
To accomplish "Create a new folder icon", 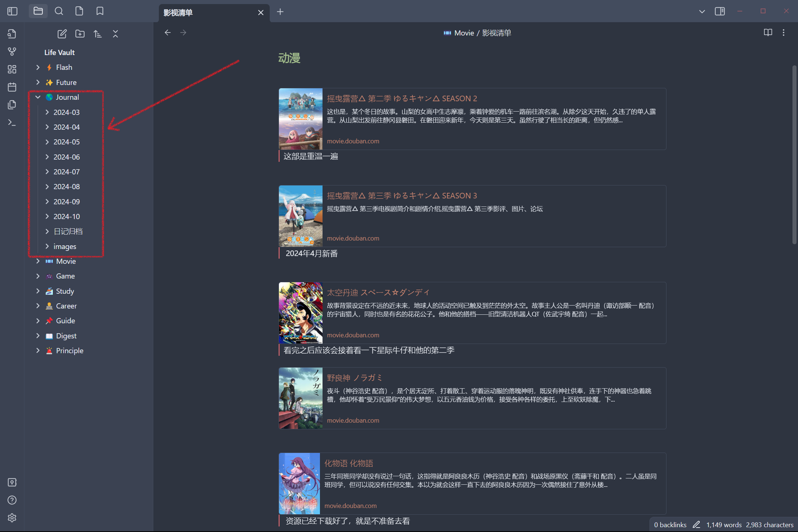I will click(80, 34).
